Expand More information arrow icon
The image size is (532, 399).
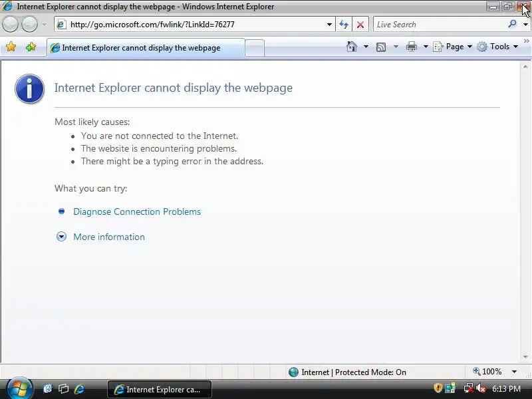(61, 237)
